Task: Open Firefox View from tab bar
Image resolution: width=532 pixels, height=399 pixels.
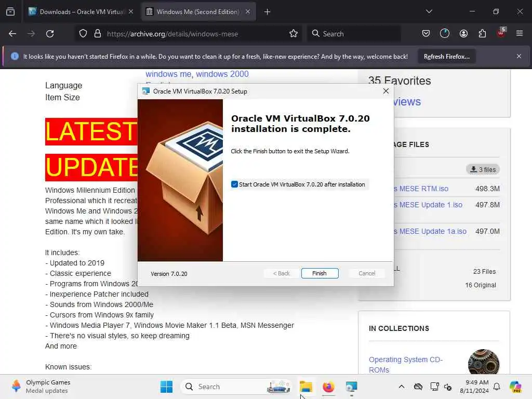Action: point(10,12)
